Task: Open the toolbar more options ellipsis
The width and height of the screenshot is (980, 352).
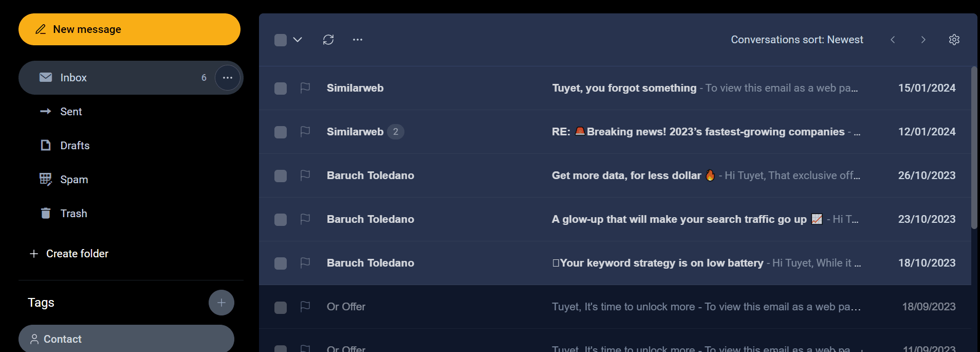Action: [x=358, y=40]
